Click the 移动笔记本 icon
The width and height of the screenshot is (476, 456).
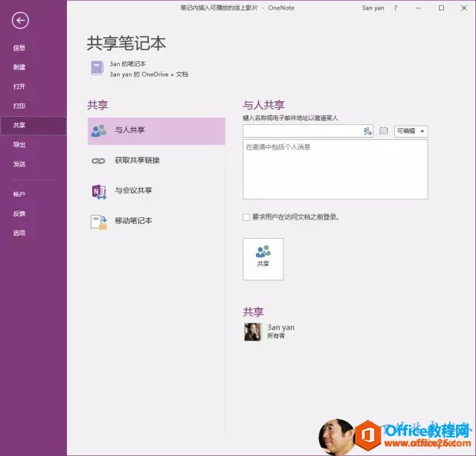98,222
